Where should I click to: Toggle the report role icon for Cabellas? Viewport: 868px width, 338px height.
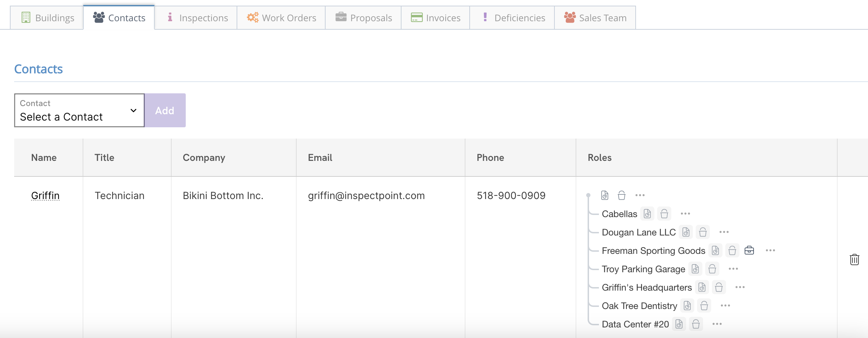(x=647, y=214)
